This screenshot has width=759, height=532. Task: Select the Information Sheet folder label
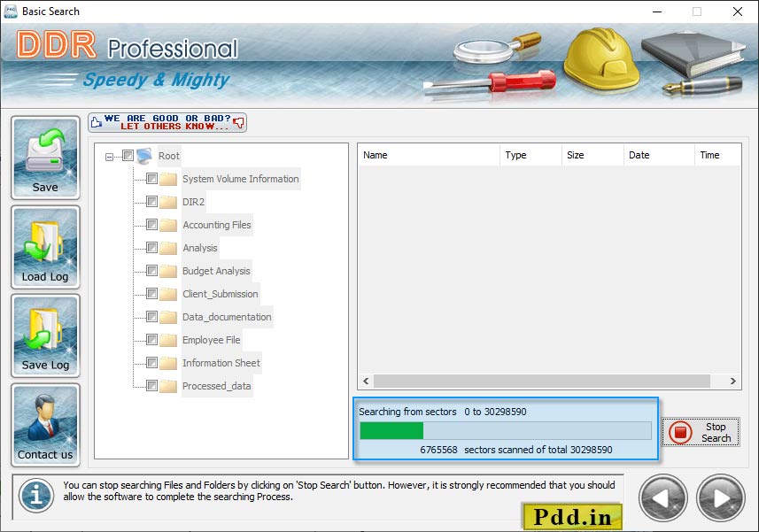[221, 363]
